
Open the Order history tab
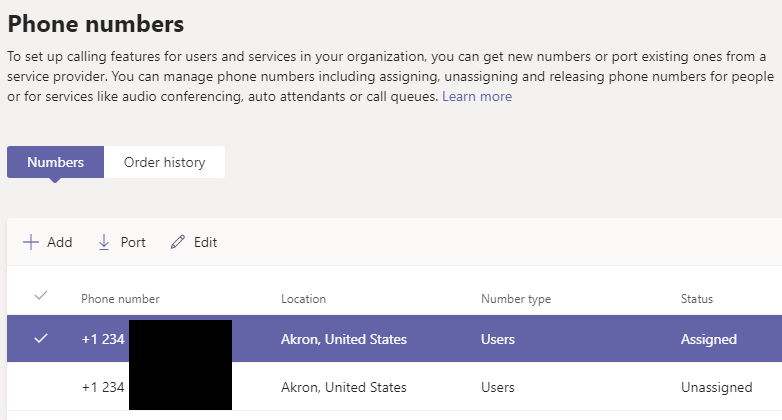[x=164, y=162]
